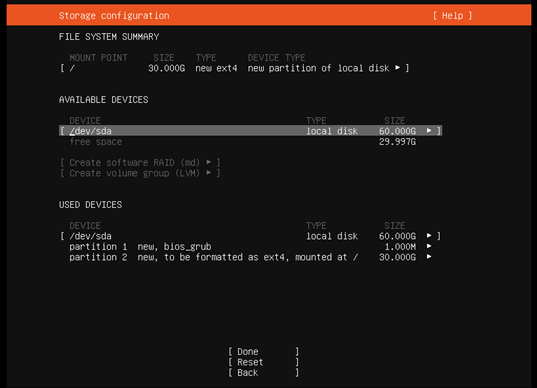Open arrow menu for available /dev/sda

click(x=429, y=130)
